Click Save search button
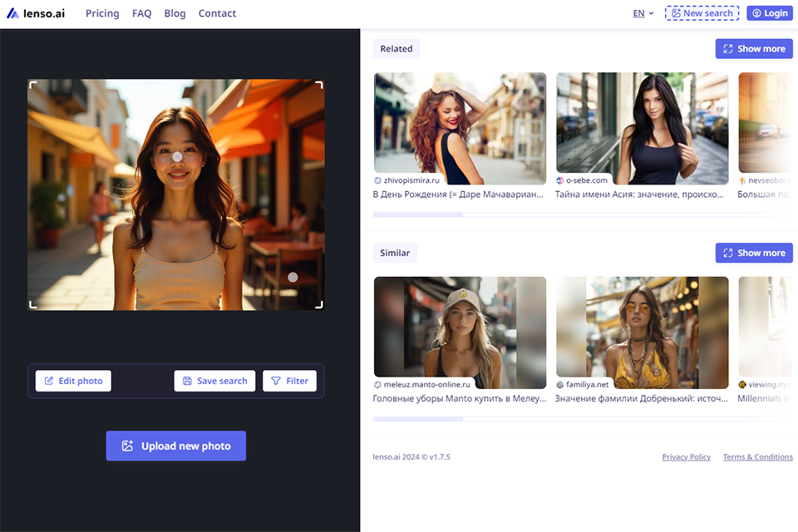 [x=214, y=381]
